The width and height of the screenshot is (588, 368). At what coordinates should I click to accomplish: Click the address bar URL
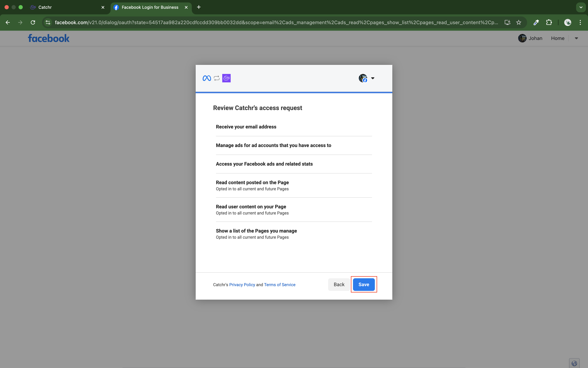coord(276,22)
